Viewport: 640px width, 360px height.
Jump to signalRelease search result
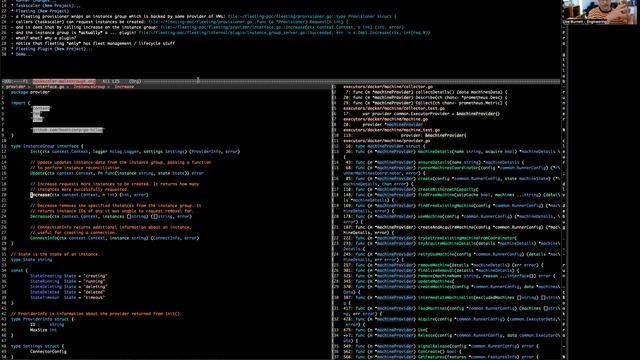click(x=447, y=346)
